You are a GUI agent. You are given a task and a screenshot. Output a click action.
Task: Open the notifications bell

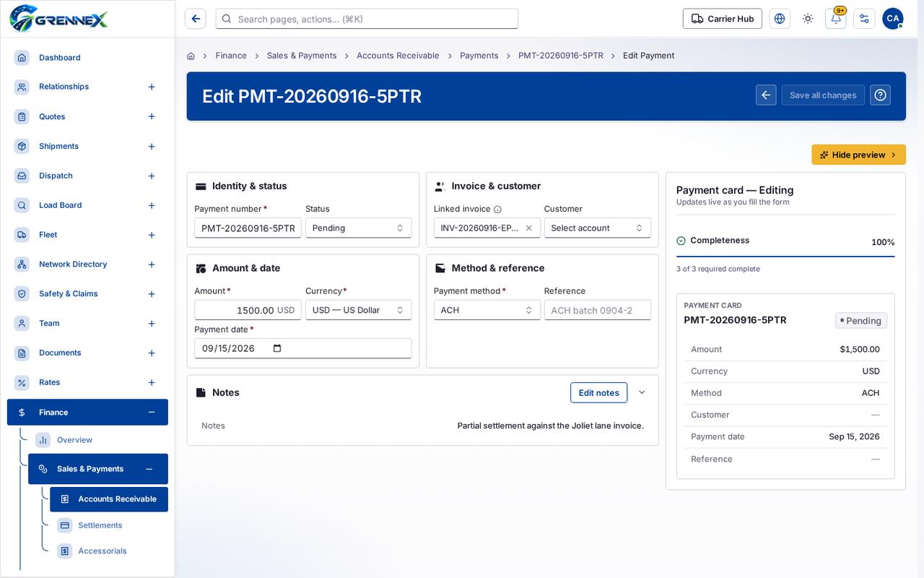click(x=836, y=19)
